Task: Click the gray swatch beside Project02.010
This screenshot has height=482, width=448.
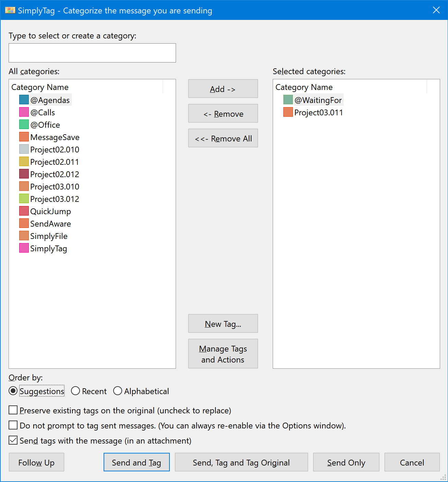Action: click(x=24, y=149)
